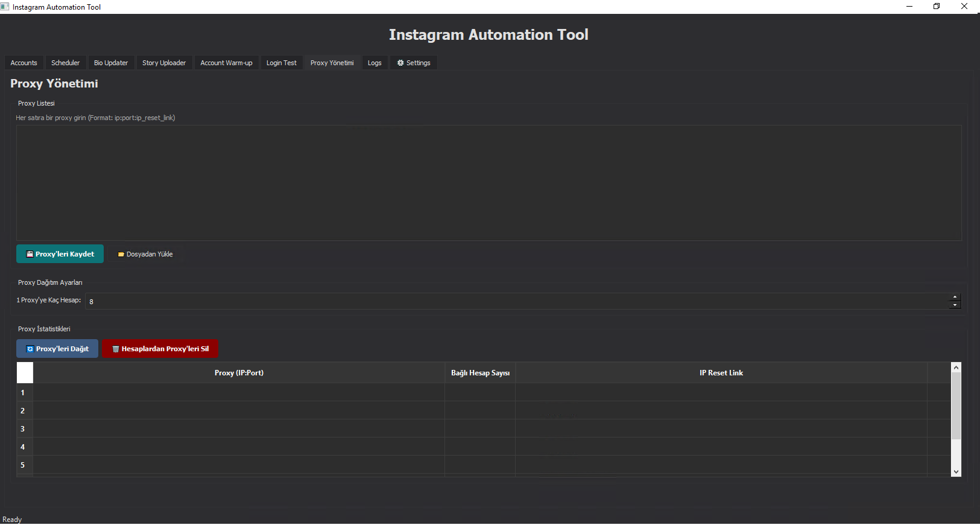
Task: Open the Settings tab
Action: (414, 63)
